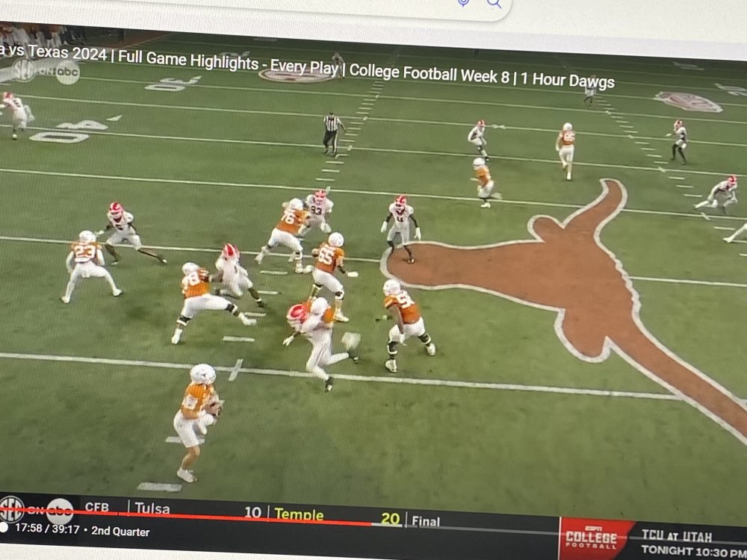Screen dimensions: 747x560
Task: Click the Tulsa team name in ticker
Action: tap(152, 509)
